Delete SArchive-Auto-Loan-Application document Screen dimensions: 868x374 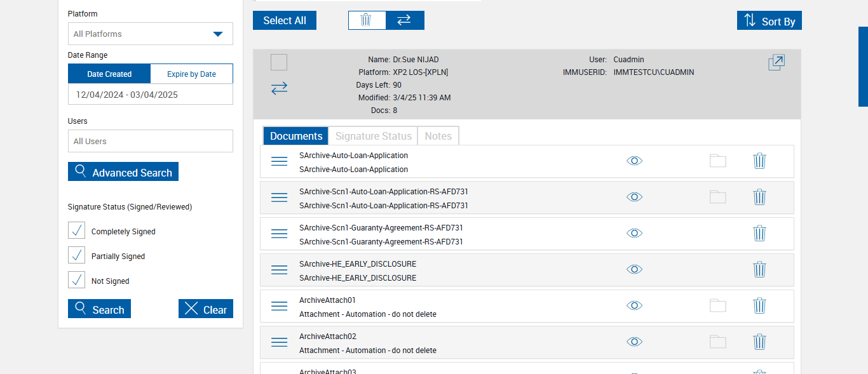(x=759, y=161)
